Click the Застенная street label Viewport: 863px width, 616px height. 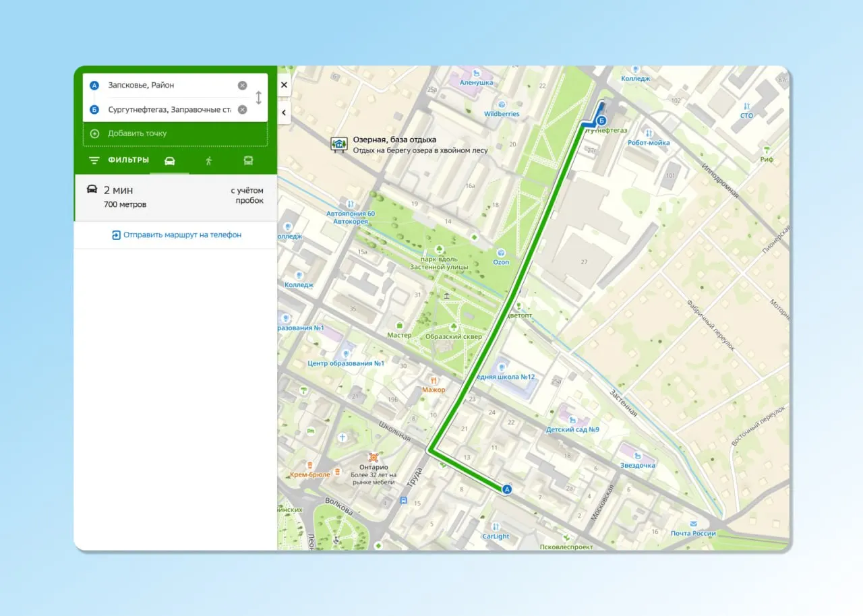tap(624, 402)
